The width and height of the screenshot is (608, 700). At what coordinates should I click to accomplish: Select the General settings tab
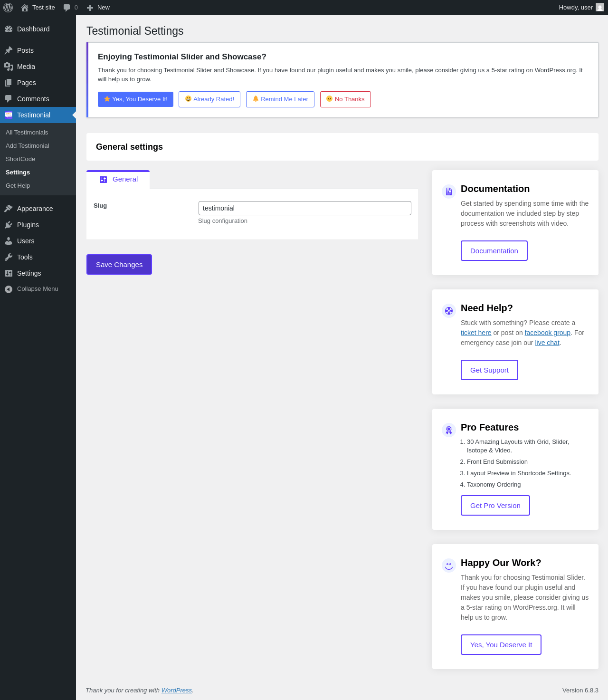[x=118, y=180]
